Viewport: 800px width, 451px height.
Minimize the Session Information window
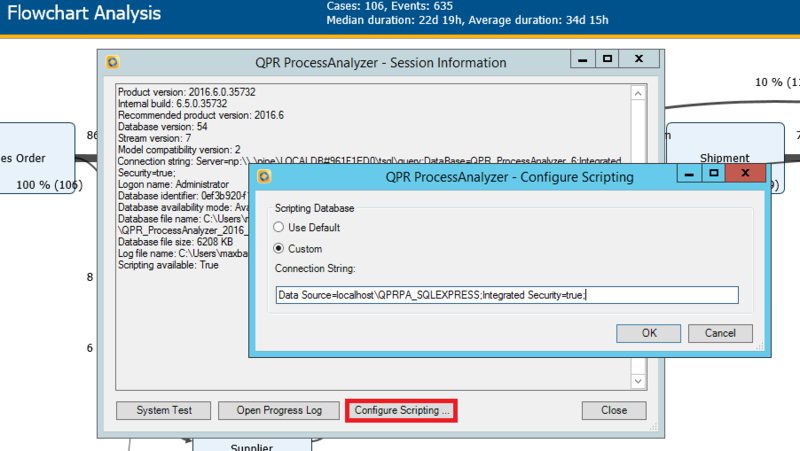coord(582,59)
